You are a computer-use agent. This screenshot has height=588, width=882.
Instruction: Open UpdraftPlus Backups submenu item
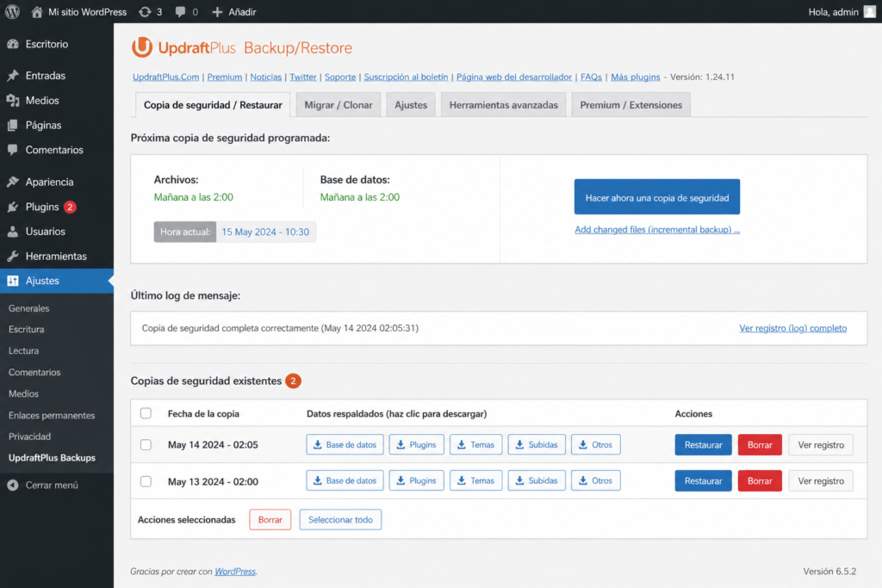52,458
